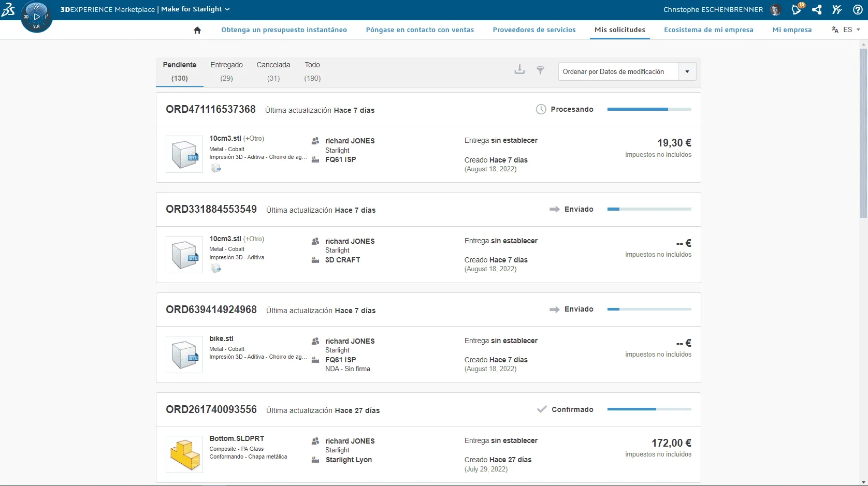Click the home icon in the navigation bar
Screen dimensions: 868x486
[x=197, y=30]
